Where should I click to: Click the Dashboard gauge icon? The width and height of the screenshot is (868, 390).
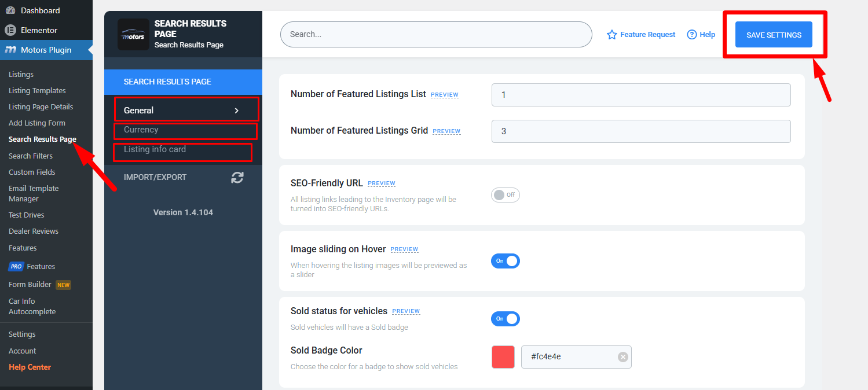(x=10, y=10)
